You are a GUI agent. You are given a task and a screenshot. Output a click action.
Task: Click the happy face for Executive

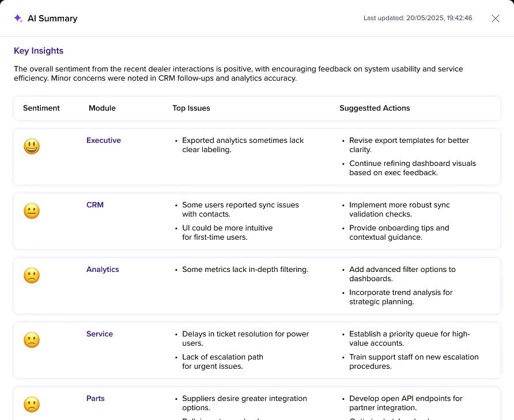pyautogui.click(x=32, y=146)
